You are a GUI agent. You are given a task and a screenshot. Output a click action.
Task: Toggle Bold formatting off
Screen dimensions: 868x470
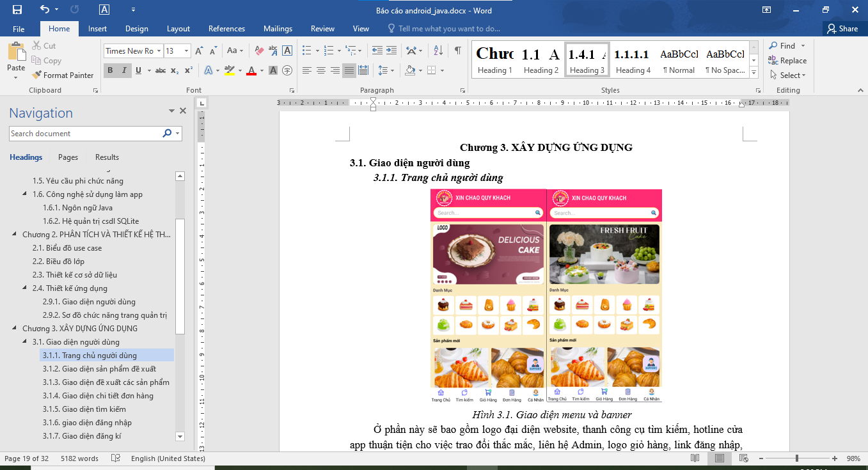coord(110,70)
